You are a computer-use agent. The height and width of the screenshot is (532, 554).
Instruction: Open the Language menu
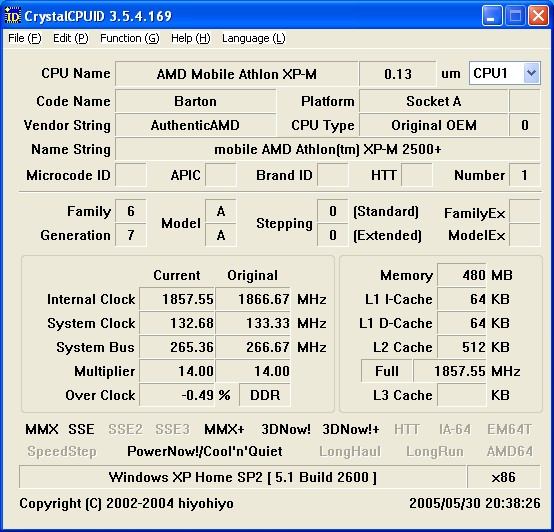254,38
